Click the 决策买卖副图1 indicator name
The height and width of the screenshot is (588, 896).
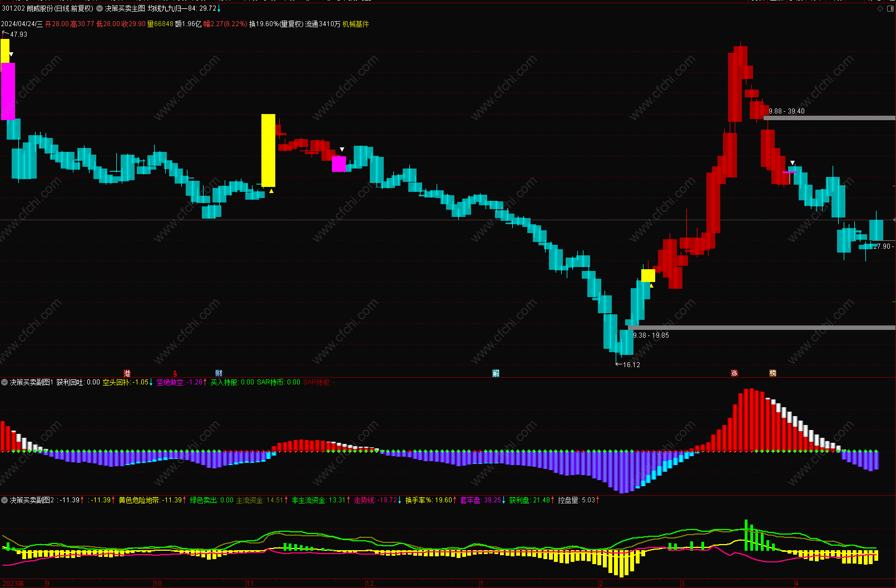32,382
